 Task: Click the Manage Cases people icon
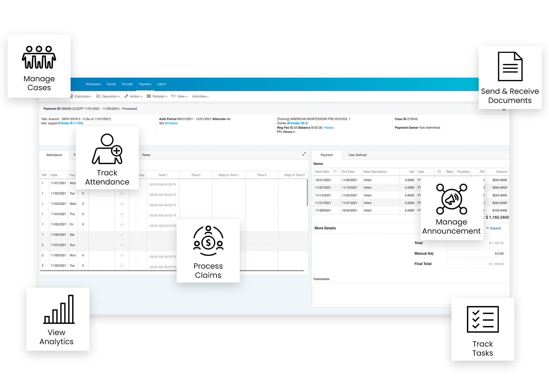[39, 57]
